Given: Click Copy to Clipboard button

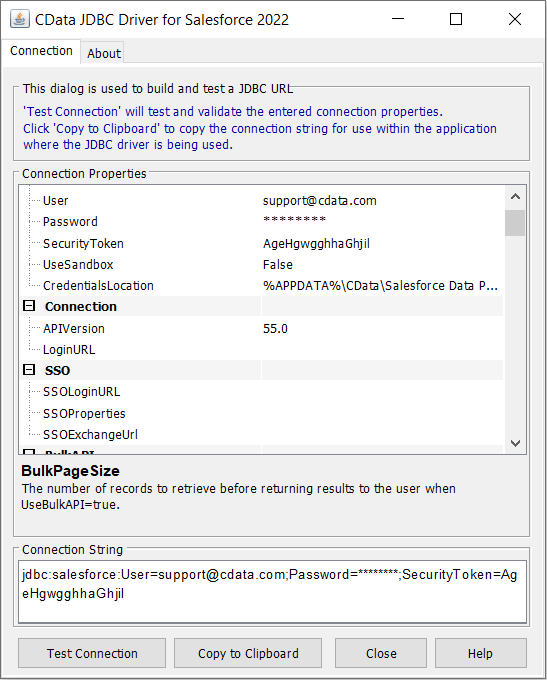Looking at the screenshot, I should 248,653.
